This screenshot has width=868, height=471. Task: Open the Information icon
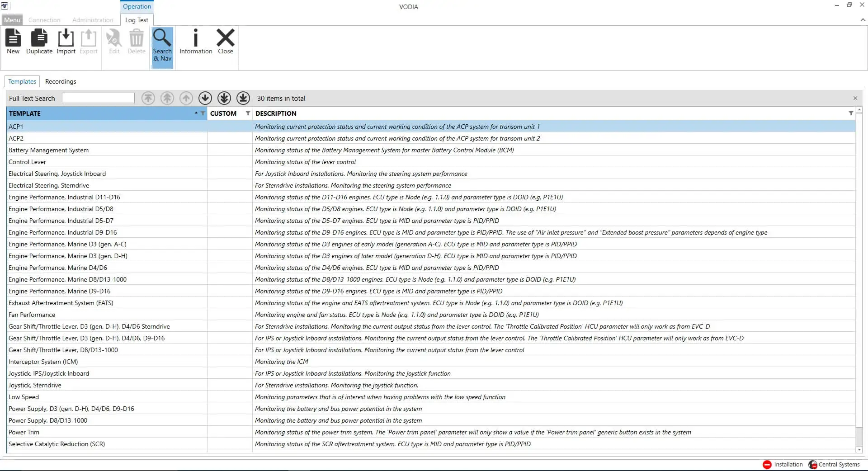point(195,42)
